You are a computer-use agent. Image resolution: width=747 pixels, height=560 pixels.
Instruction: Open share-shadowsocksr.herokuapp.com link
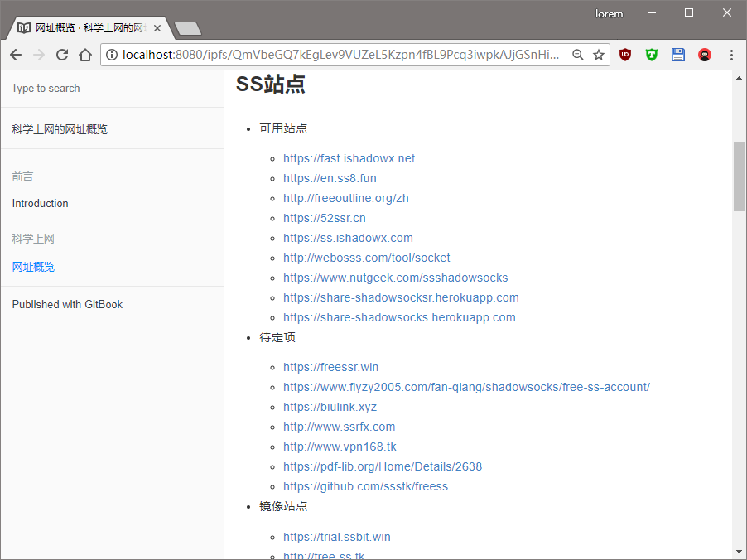point(401,297)
